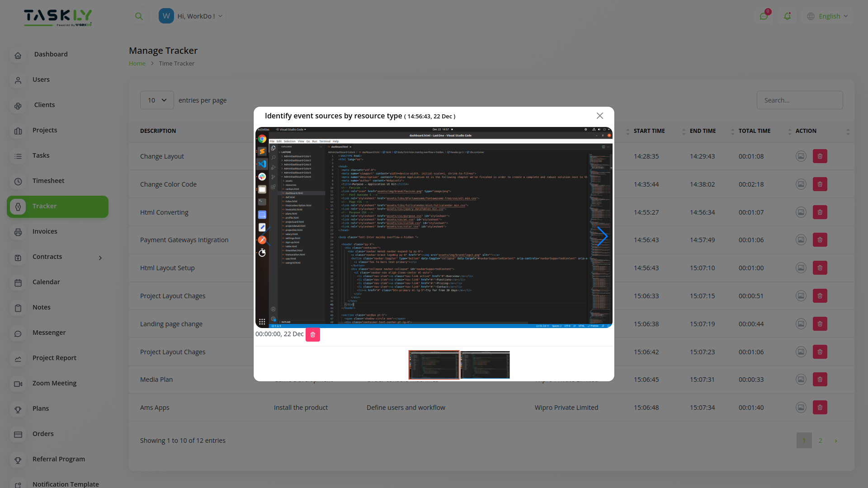The width and height of the screenshot is (868, 488).
Task: Open Messenger from the sidebar icon
Action: pyautogui.click(x=18, y=333)
